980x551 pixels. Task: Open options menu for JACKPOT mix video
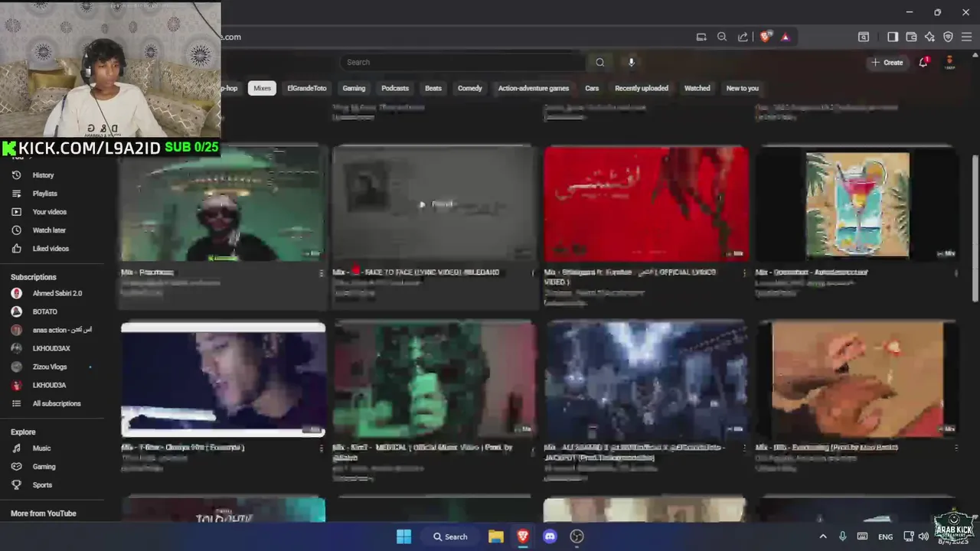[x=744, y=448]
